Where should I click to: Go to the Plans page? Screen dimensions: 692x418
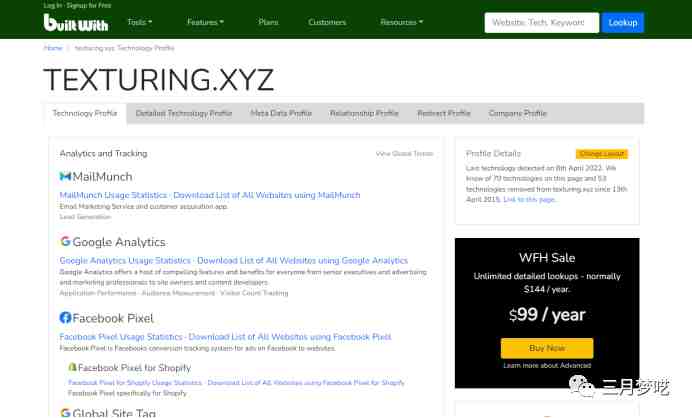(268, 22)
